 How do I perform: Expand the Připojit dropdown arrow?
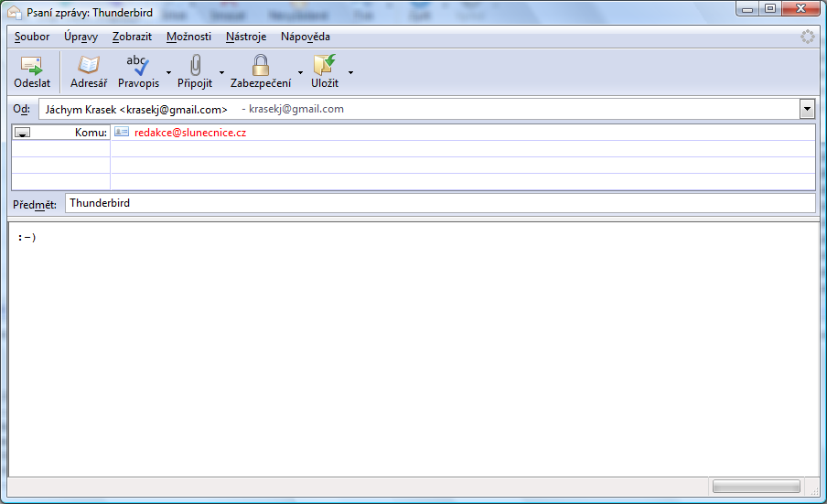coord(221,73)
